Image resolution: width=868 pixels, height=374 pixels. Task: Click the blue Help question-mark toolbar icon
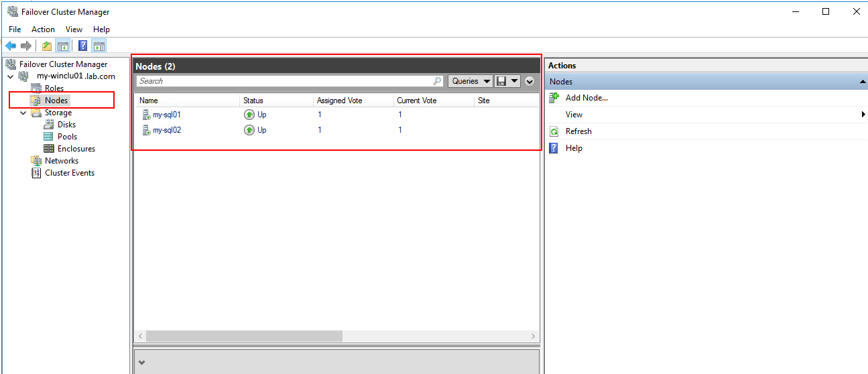pos(83,46)
